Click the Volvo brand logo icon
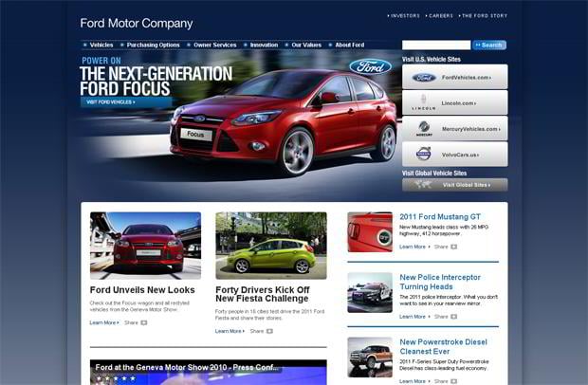588x385 pixels. [424, 154]
